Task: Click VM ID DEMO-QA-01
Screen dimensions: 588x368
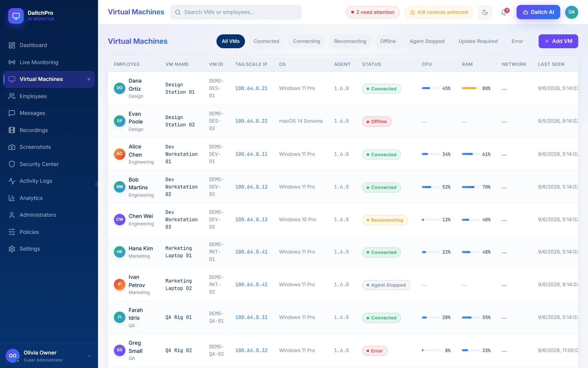Action: click(216, 317)
